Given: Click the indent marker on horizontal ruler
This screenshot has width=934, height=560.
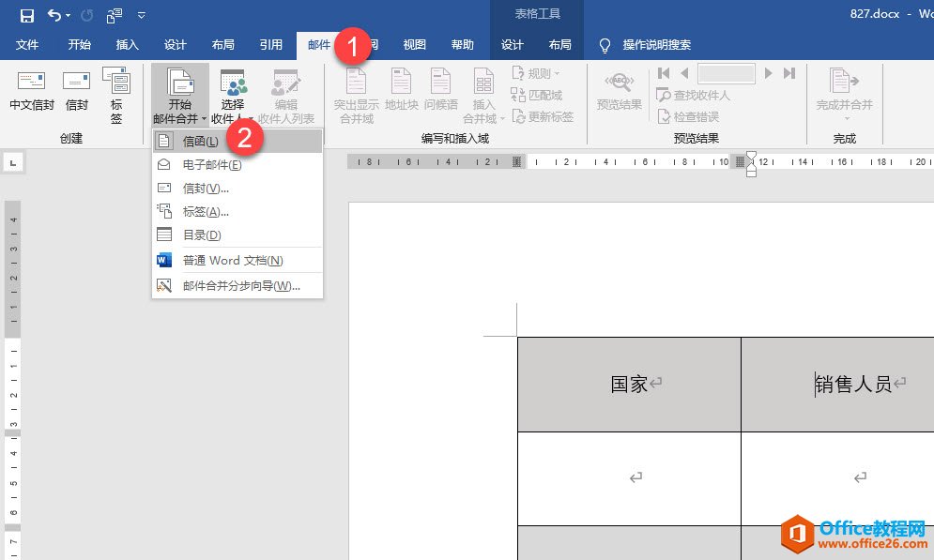Looking at the screenshot, I should [751, 164].
